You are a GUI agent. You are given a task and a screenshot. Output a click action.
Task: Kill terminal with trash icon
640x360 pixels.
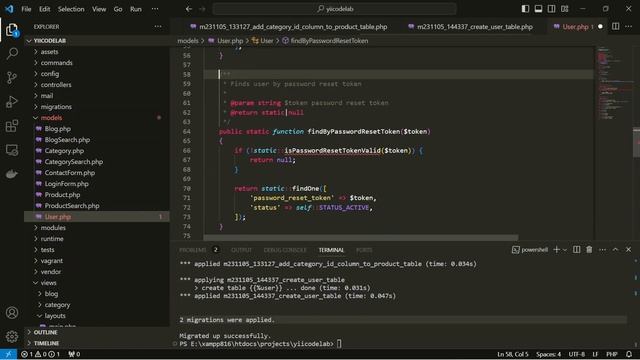(589, 249)
